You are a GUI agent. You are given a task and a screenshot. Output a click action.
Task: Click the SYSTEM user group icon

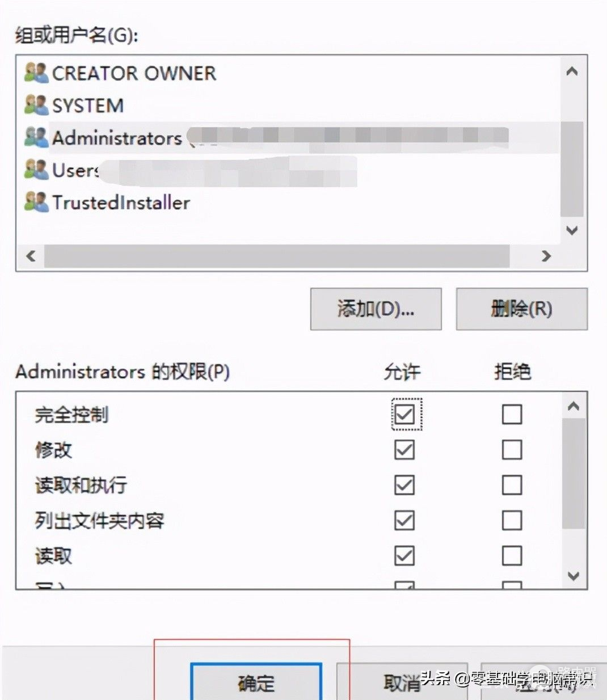click(36, 105)
